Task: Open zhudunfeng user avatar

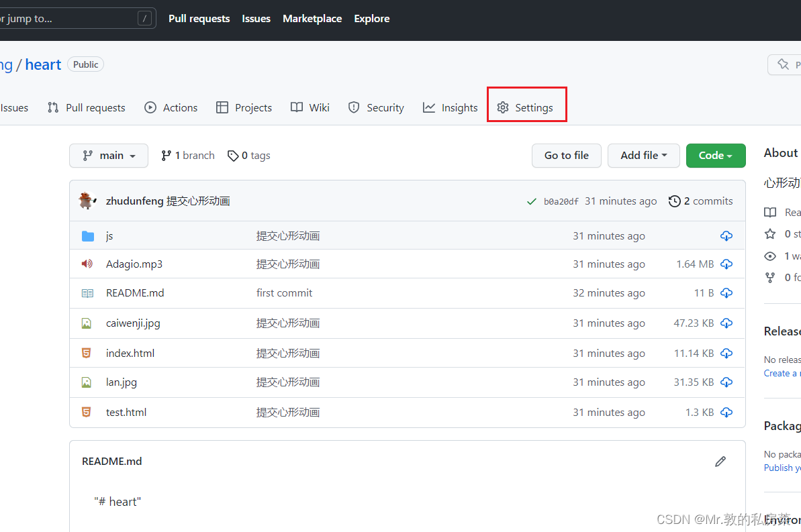Action: (87, 201)
